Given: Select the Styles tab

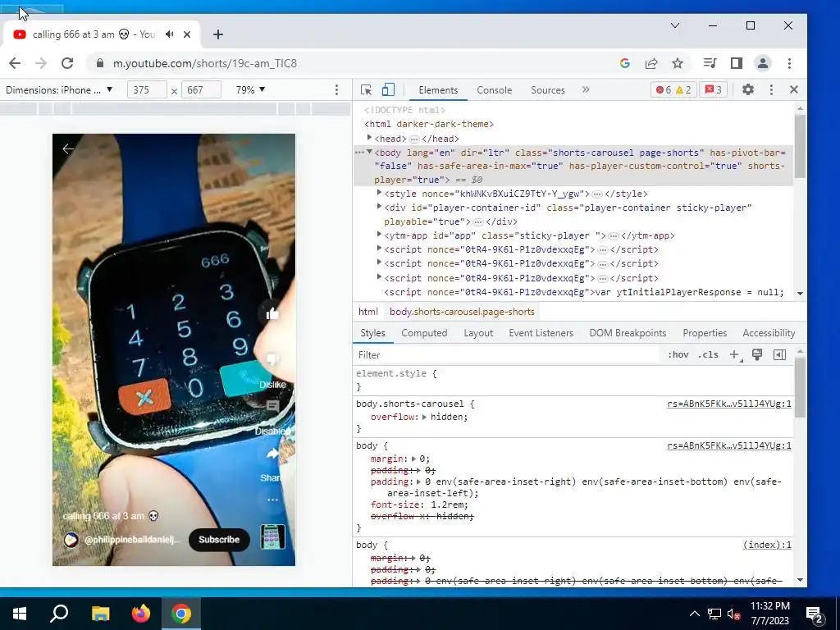Looking at the screenshot, I should tap(373, 333).
